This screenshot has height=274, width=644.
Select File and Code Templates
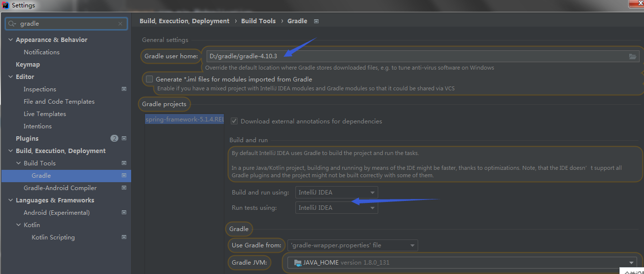59,101
